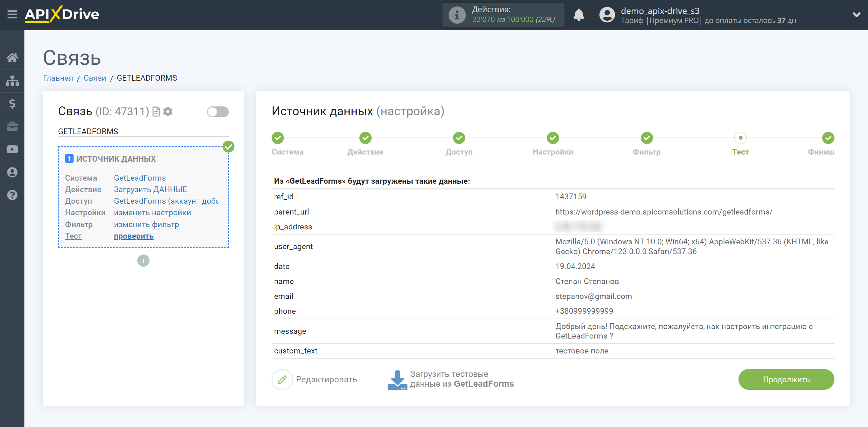This screenshot has width=868, height=427.
Task: Select the name value Степан Степанов
Action: (587, 281)
